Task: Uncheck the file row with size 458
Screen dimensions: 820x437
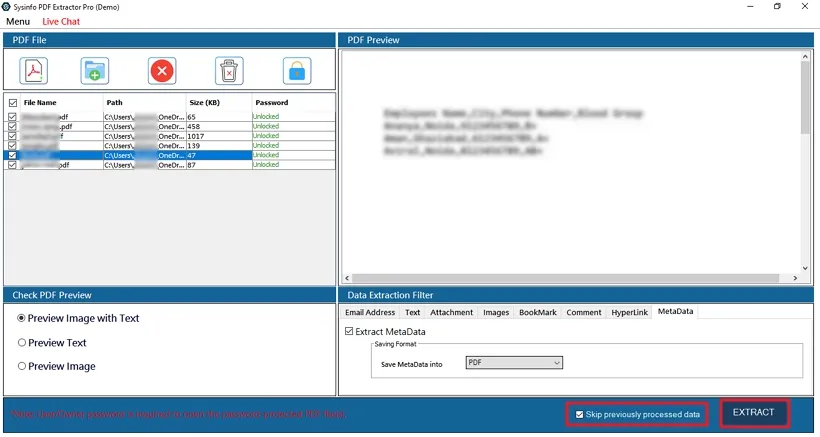Action: click(x=13, y=126)
